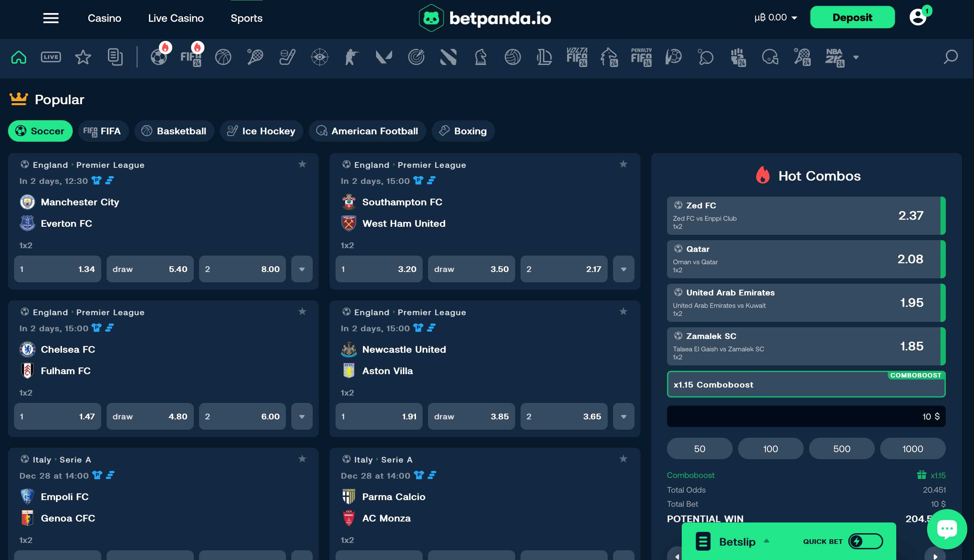Switch to the Live Casino section
Screen dimensions: 974x560
[x=176, y=18]
